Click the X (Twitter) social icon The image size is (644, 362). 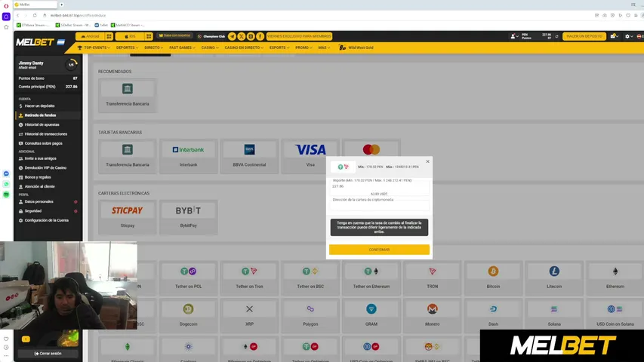click(x=242, y=36)
